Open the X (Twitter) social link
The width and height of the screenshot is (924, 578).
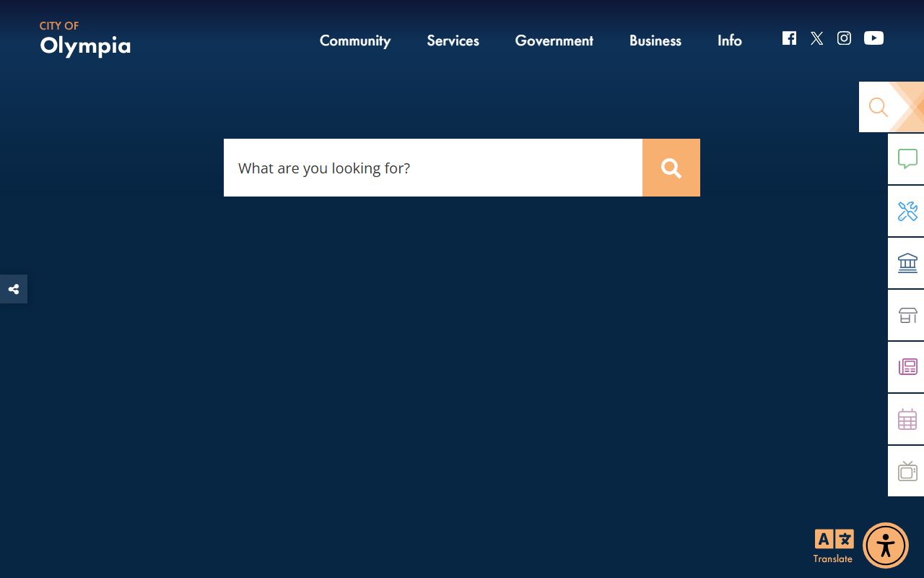point(816,38)
